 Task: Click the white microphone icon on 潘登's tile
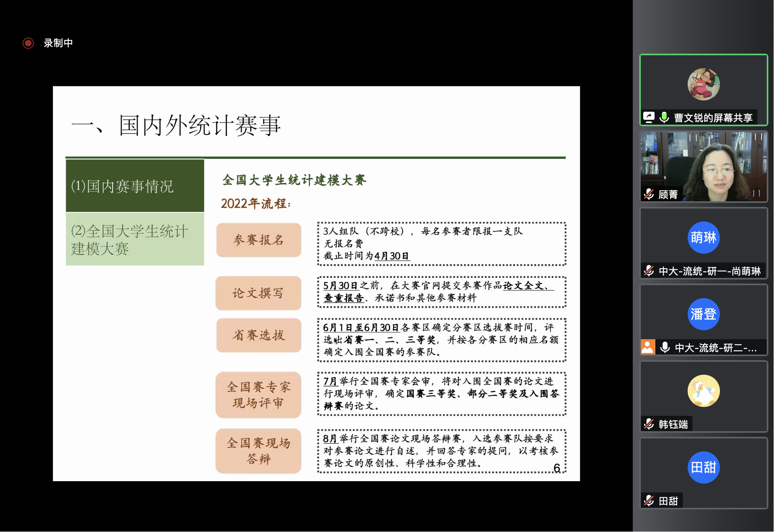point(665,347)
